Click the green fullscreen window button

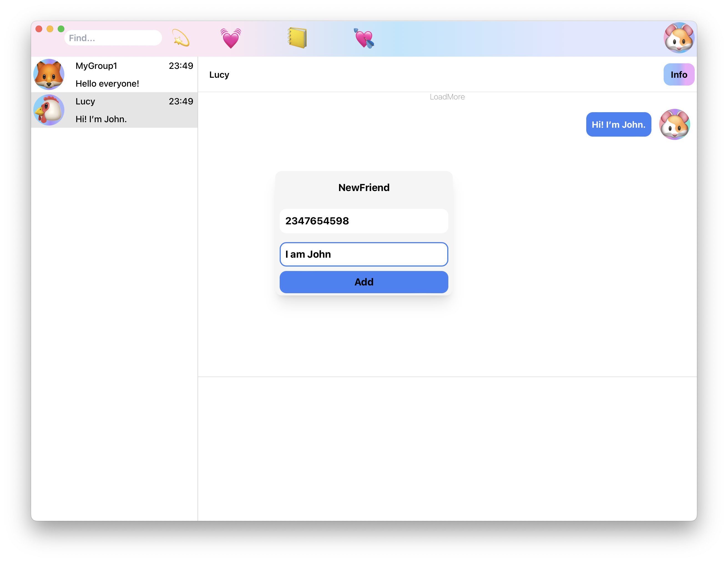click(x=61, y=29)
